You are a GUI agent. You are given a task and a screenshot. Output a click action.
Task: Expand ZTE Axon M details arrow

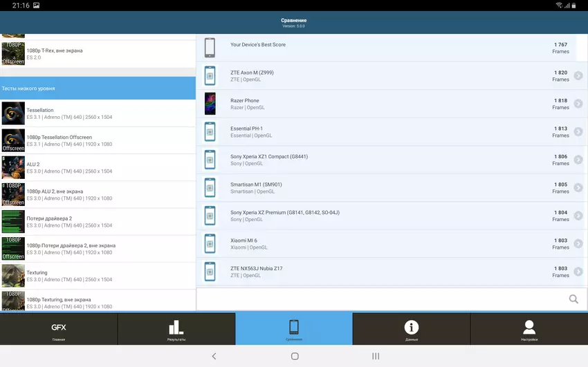tap(578, 76)
